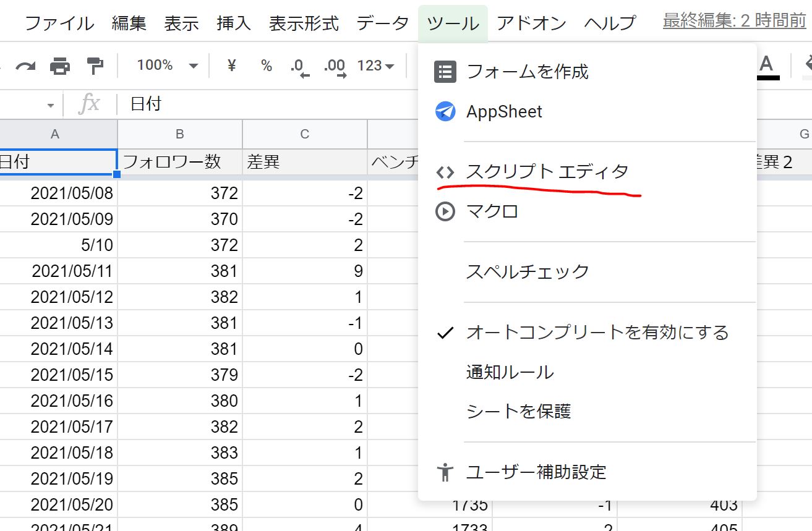Select スクリプト エディタ from menu
The height and width of the screenshot is (531, 812).
(547, 171)
